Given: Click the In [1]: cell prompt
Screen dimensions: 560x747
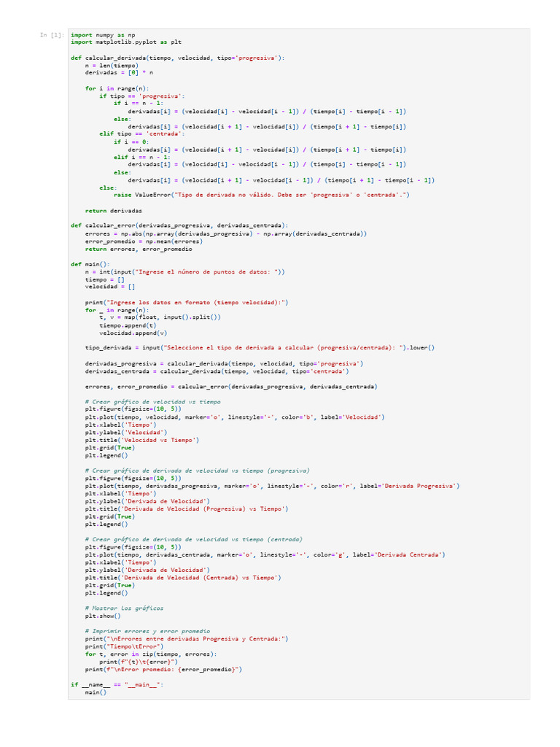Looking at the screenshot, I should [x=52, y=35].
